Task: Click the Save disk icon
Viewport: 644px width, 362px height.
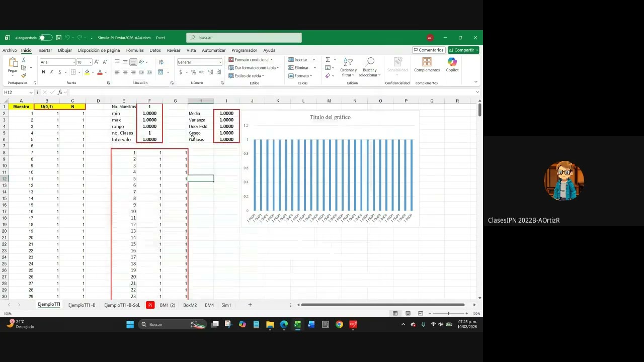Action: (x=59, y=38)
